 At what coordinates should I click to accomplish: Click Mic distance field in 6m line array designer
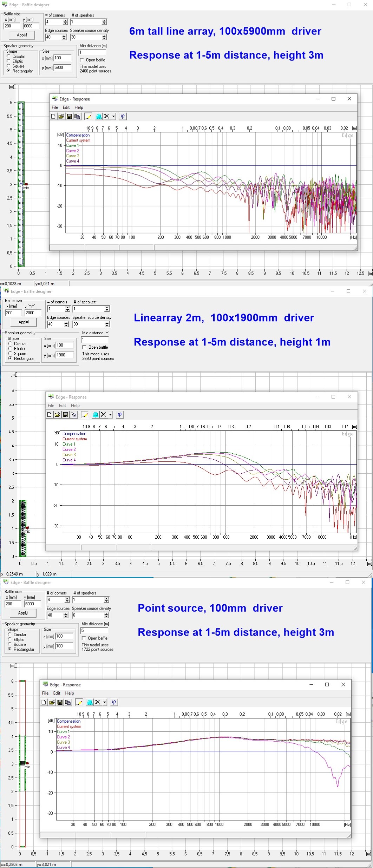click(92, 52)
